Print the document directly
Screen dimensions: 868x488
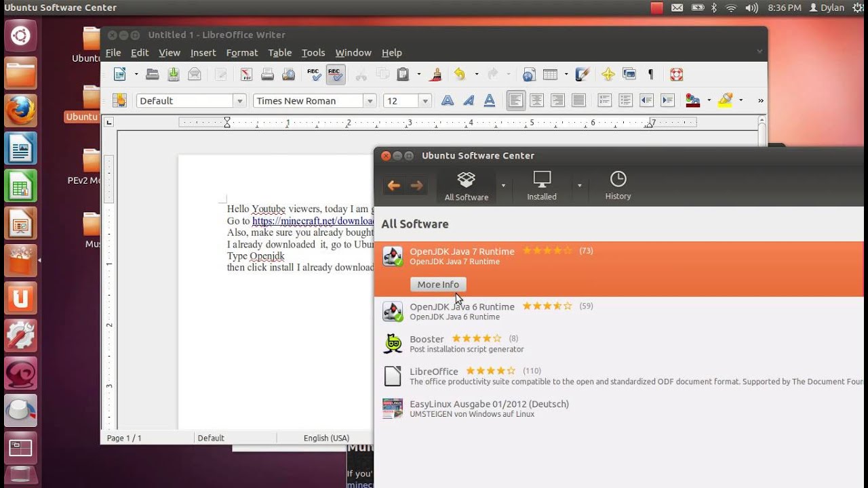point(267,75)
